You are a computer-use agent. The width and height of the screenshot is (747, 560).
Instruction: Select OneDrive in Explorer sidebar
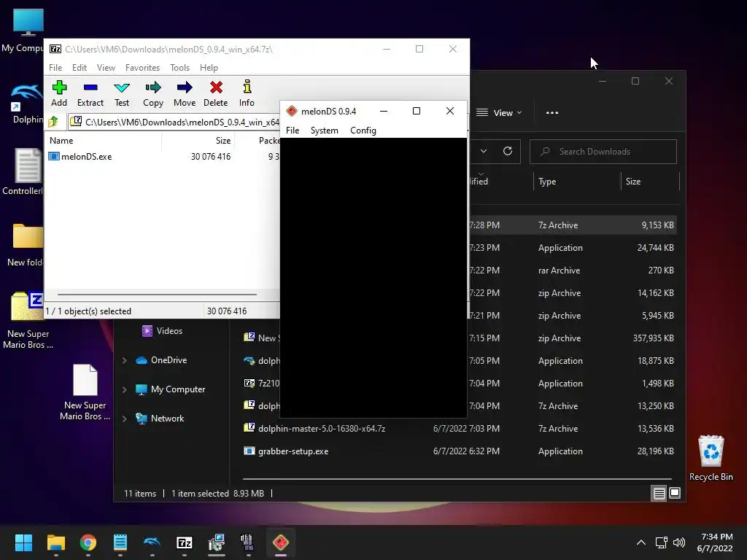tap(161, 360)
